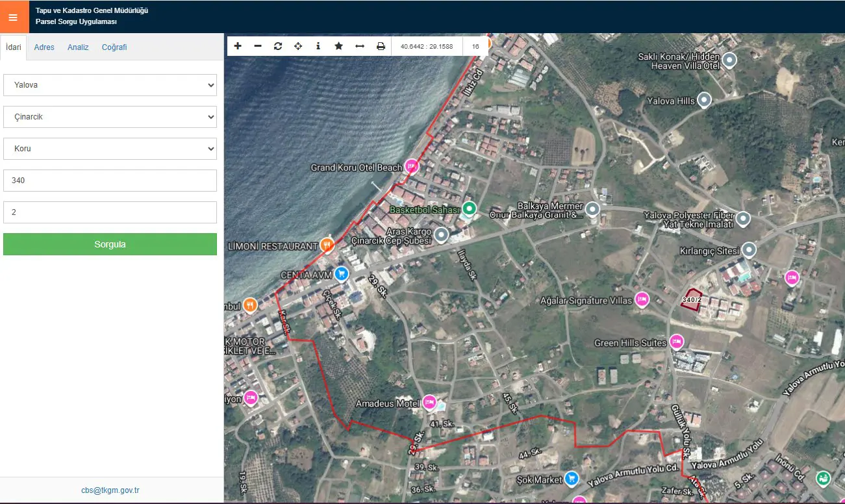Select the distance measure arrow tool
This screenshot has width=845, height=504.
tap(359, 46)
